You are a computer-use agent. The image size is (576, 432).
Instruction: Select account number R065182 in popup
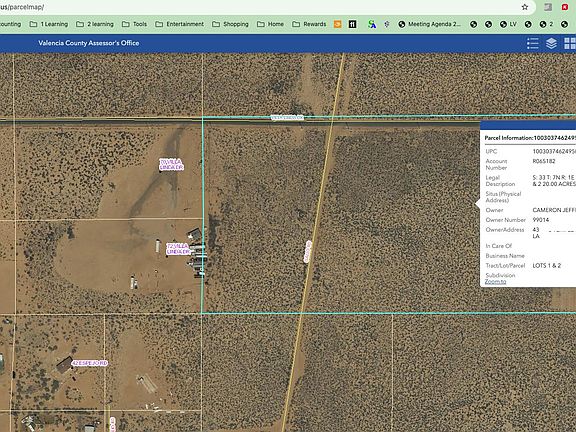pyautogui.click(x=544, y=161)
